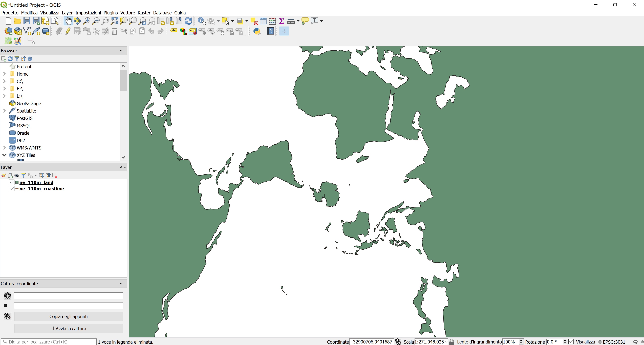This screenshot has width=644, height=345.
Task: Click the Avvia la cattura button
Action: [69, 329]
